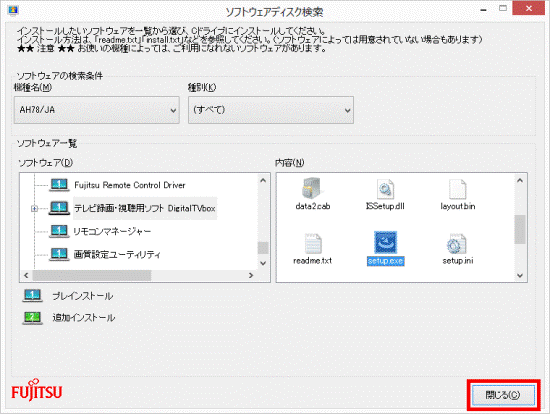This screenshot has height=414, width=550.
Task: Select Fujitsu Remote Control Driver entry
Action: (x=130, y=185)
